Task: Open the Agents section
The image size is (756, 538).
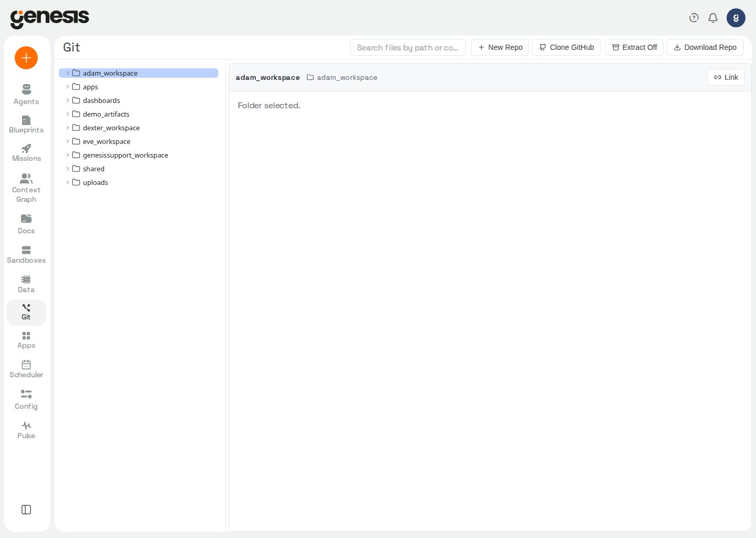Action: click(x=26, y=95)
